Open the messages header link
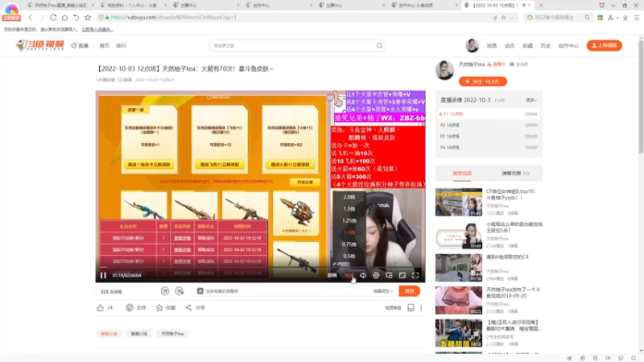Viewport: 644px width, 362px height. pos(492,46)
